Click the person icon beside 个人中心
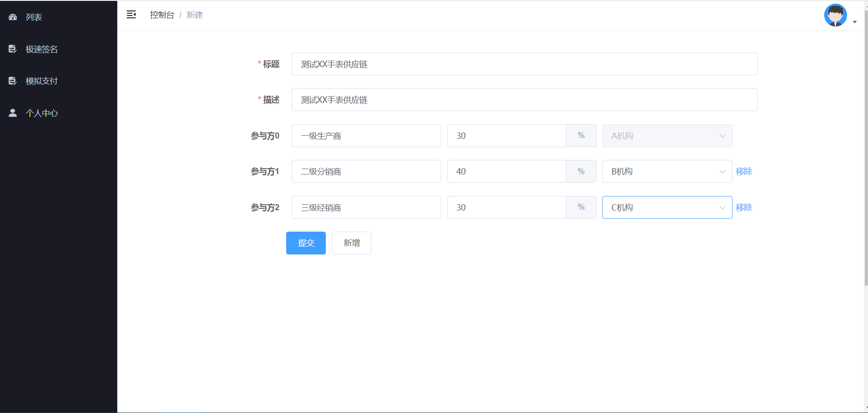This screenshot has width=868, height=413. 13,113
